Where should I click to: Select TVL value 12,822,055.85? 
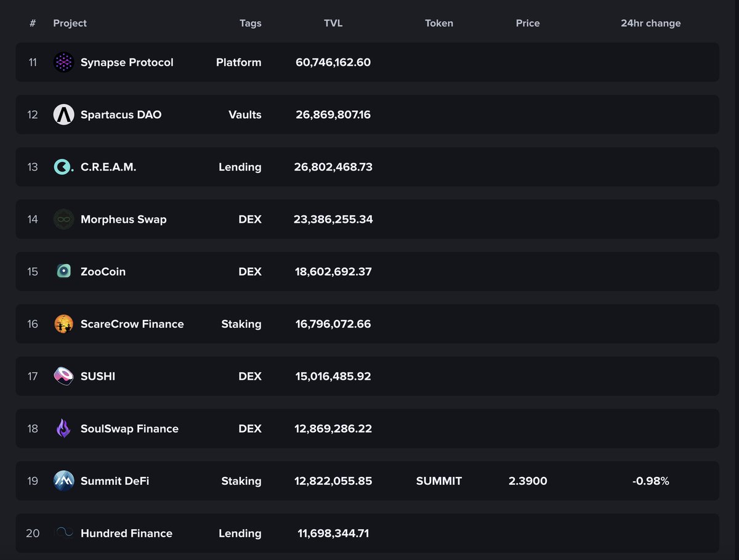click(x=333, y=481)
